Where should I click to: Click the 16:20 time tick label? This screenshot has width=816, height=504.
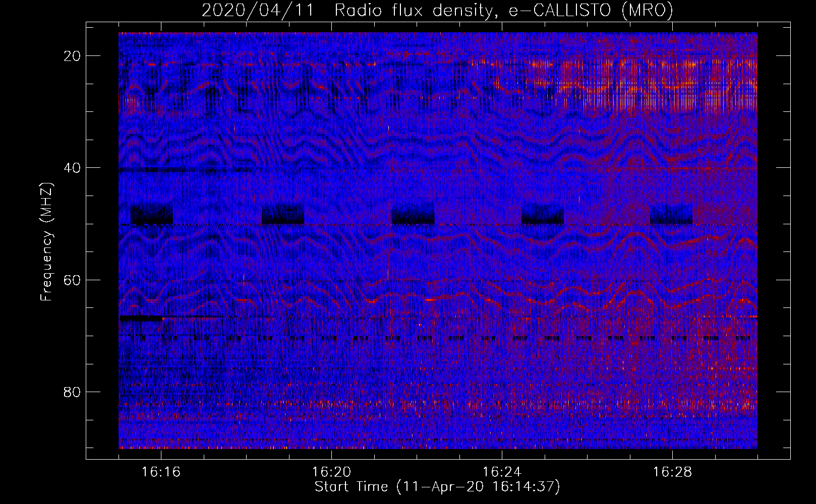[x=331, y=472]
